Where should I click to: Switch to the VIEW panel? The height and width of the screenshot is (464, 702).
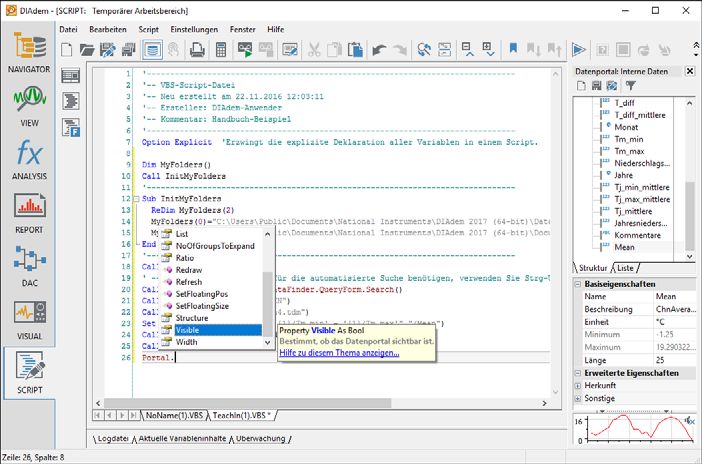point(29,106)
